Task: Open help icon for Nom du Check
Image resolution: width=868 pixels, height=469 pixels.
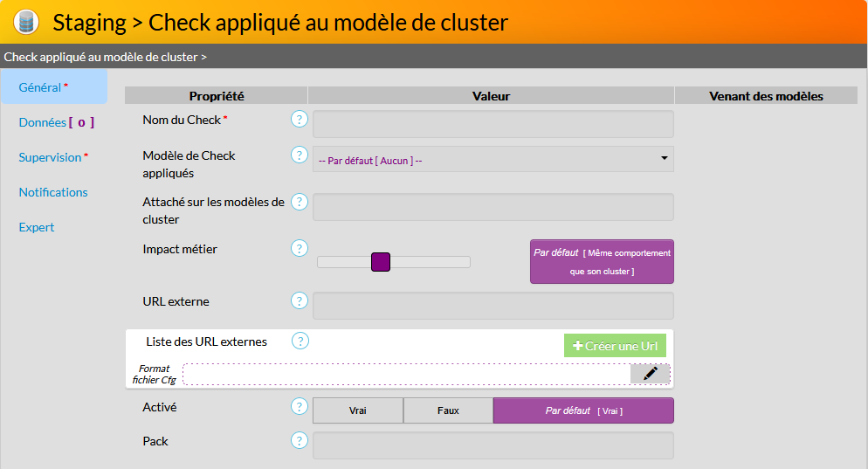Action: click(300, 120)
